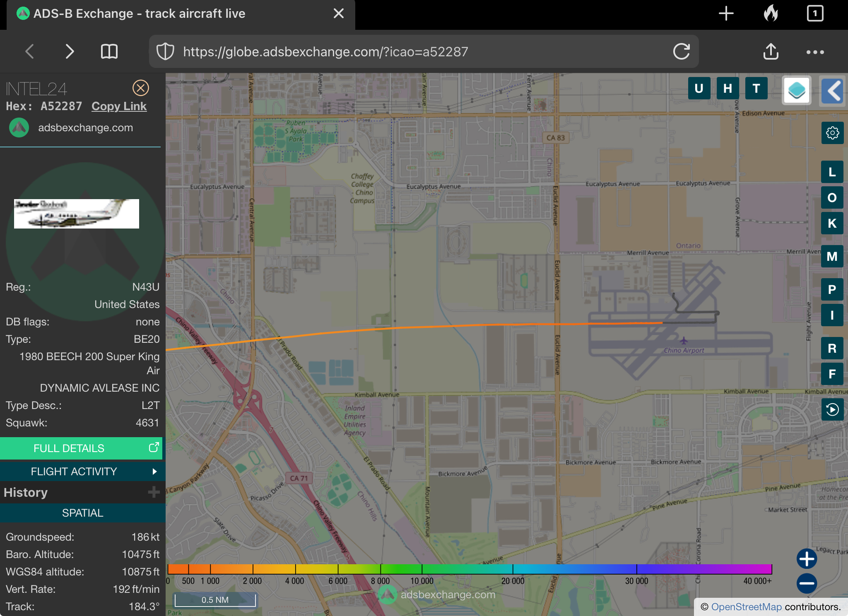The width and height of the screenshot is (848, 616).
Task: Click the L2T type description value
Action: pyautogui.click(x=150, y=405)
